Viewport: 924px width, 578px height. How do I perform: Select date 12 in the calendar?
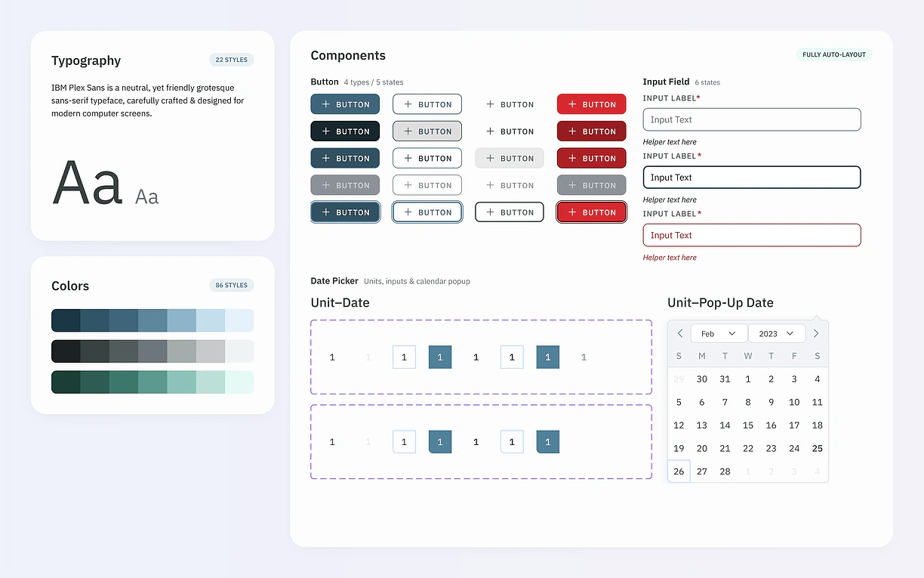(679, 425)
